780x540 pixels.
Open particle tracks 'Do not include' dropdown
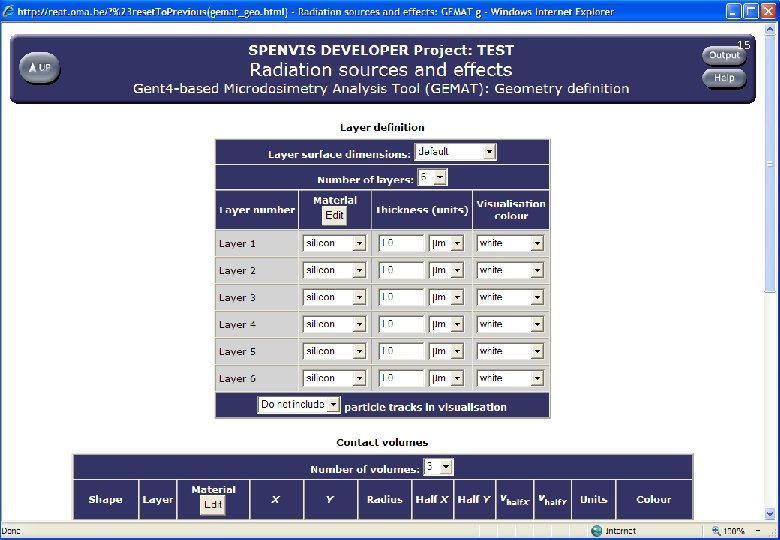pyautogui.click(x=299, y=404)
